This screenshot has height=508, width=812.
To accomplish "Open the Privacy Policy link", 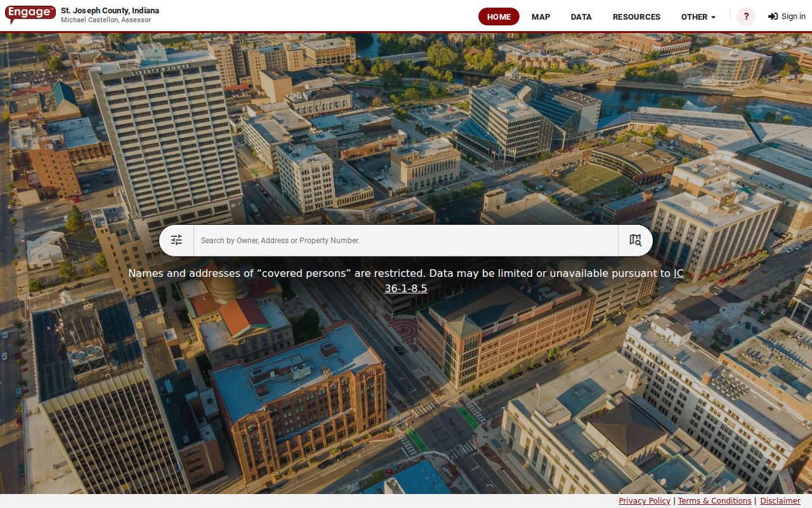I will [x=645, y=501].
